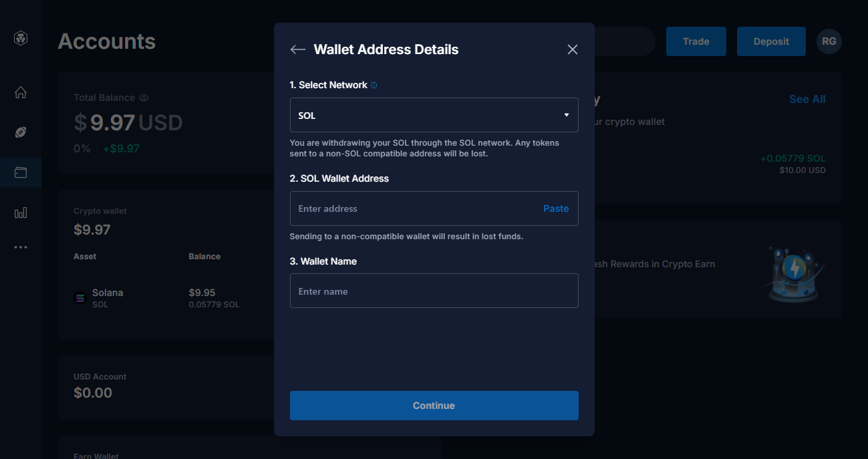
Task: Open the three-dots More menu in sidebar
Action: click(21, 247)
